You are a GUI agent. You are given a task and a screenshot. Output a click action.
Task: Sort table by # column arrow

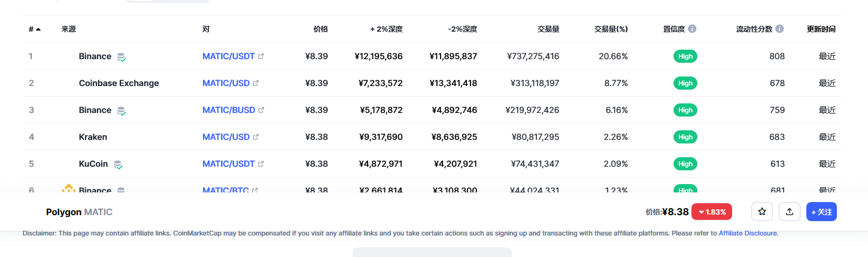tap(38, 29)
